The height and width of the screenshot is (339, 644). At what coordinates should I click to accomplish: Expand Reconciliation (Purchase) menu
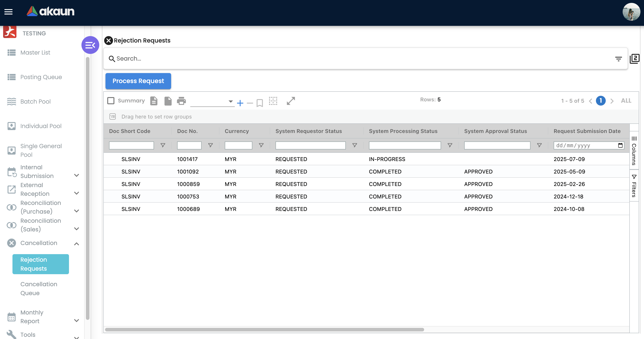point(77,211)
